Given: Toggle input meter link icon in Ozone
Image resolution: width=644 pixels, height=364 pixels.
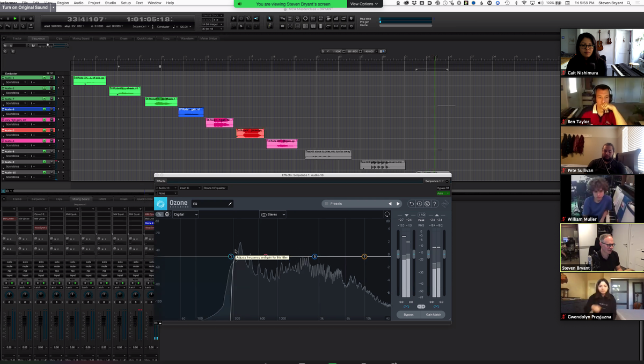Looking at the screenshot, I should coord(406,307).
